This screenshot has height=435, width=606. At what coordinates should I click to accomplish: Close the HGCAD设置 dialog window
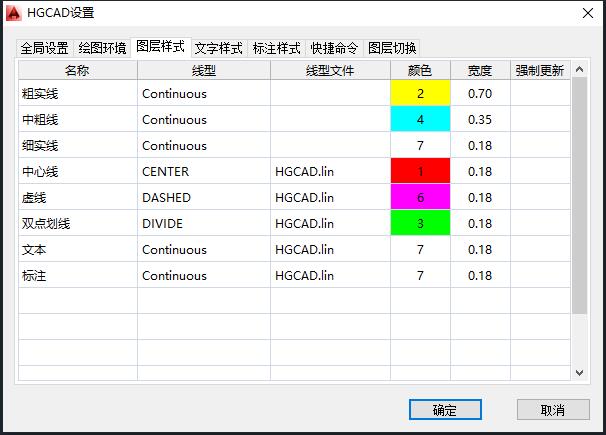pyautogui.click(x=587, y=13)
